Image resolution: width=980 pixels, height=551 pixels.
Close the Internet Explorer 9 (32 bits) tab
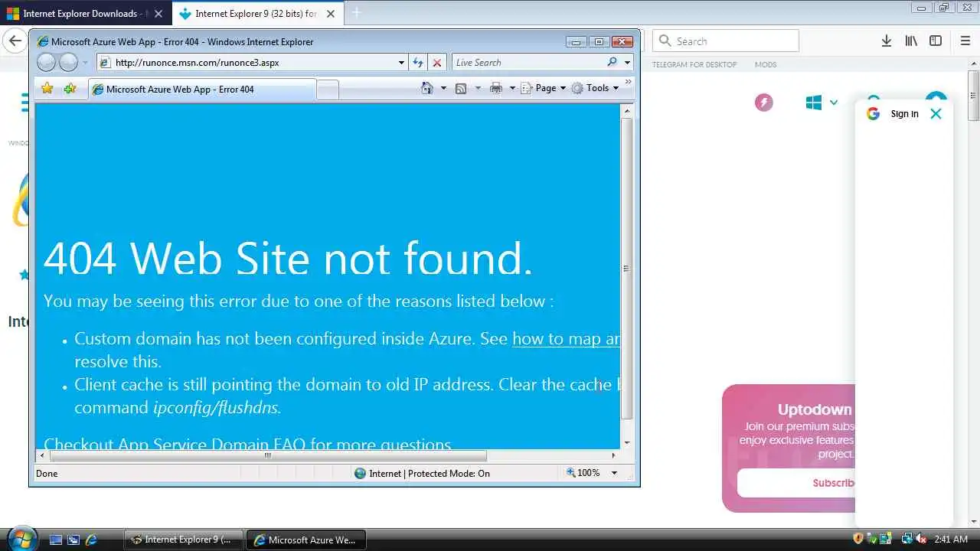click(331, 14)
